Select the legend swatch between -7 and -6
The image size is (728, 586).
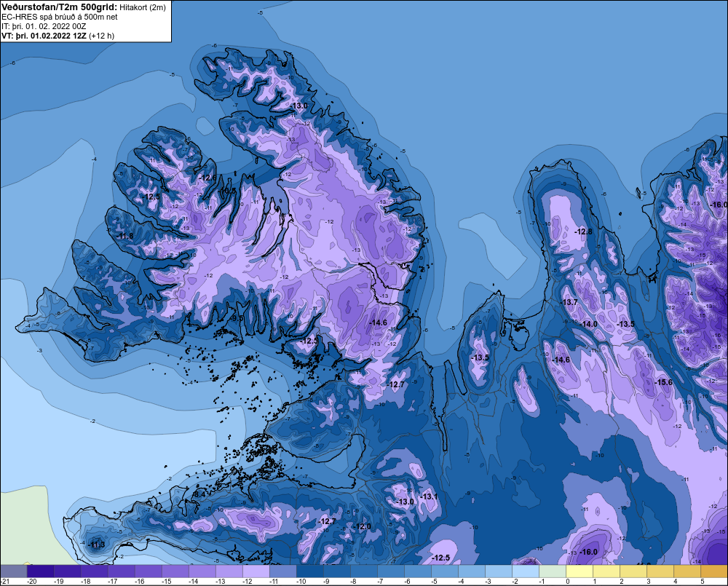coord(390,571)
